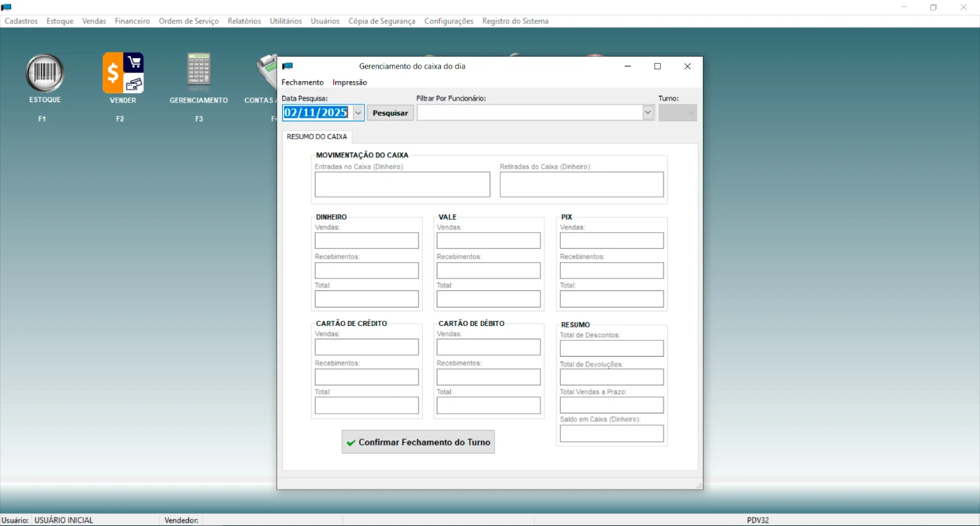Viewport: 980px width, 526px height.
Task: Open the Turno dropdown
Action: tap(691, 113)
